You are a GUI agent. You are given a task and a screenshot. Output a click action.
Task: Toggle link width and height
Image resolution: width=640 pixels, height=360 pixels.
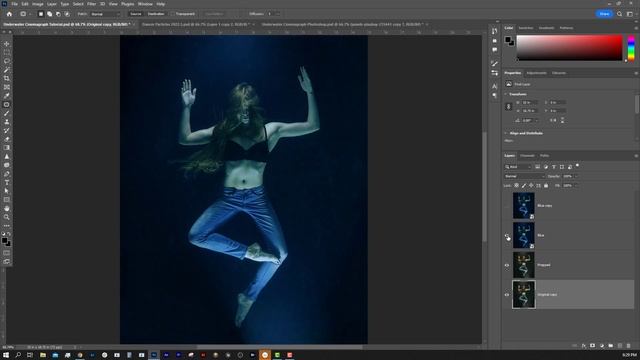pyautogui.click(x=509, y=107)
